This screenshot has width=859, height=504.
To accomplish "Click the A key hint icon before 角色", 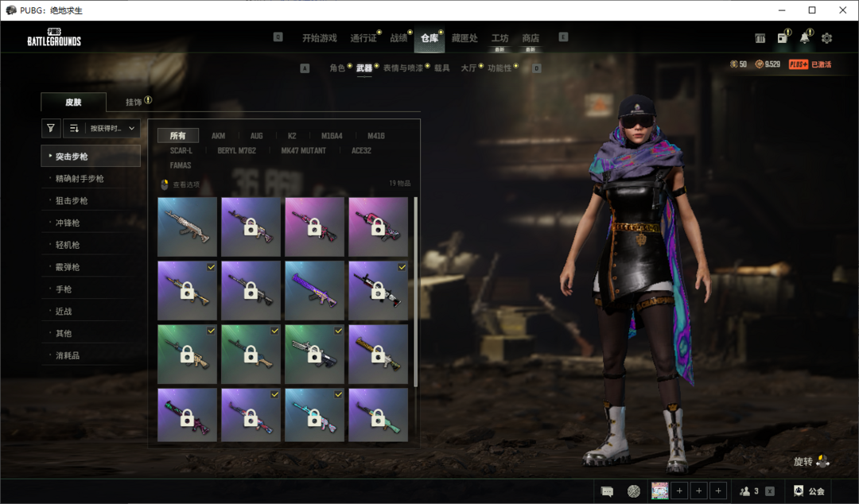I will [305, 68].
